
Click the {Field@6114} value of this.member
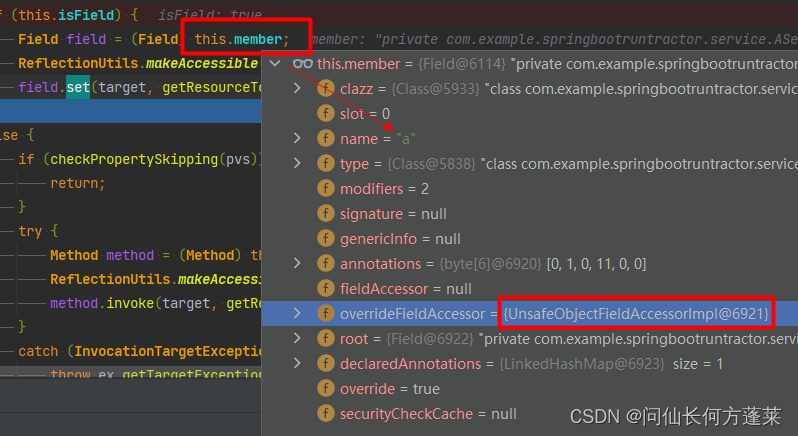coord(462,64)
